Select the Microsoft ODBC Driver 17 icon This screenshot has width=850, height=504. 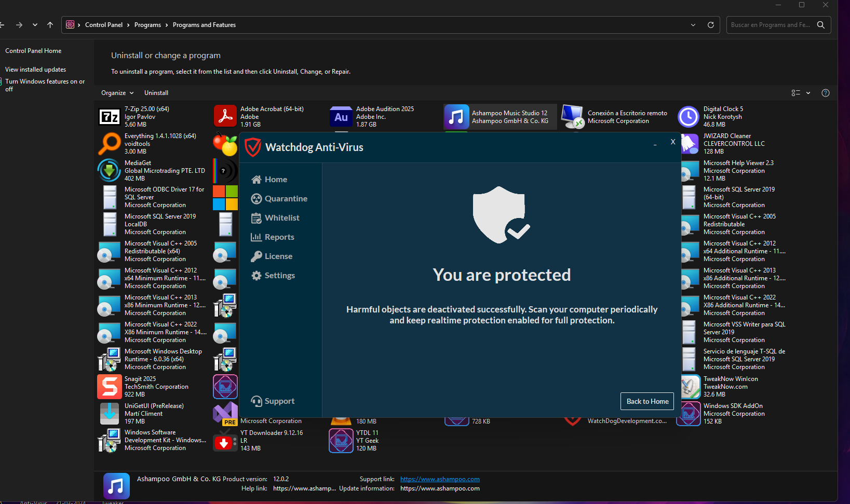click(110, 197)
